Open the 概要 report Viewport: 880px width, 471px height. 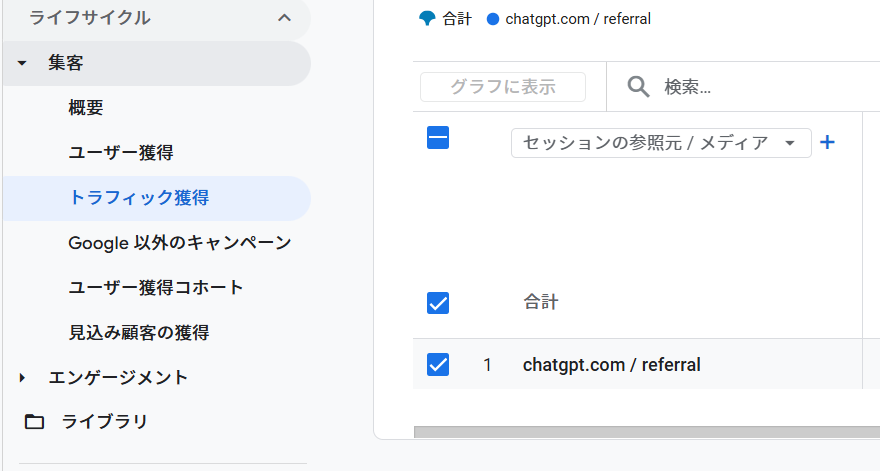[86, 108]
